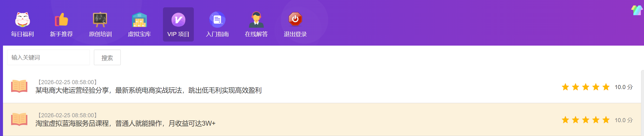Click the 入门指南 text label
The width and height of the screenshot is (644, 136).
coord(217,34)
